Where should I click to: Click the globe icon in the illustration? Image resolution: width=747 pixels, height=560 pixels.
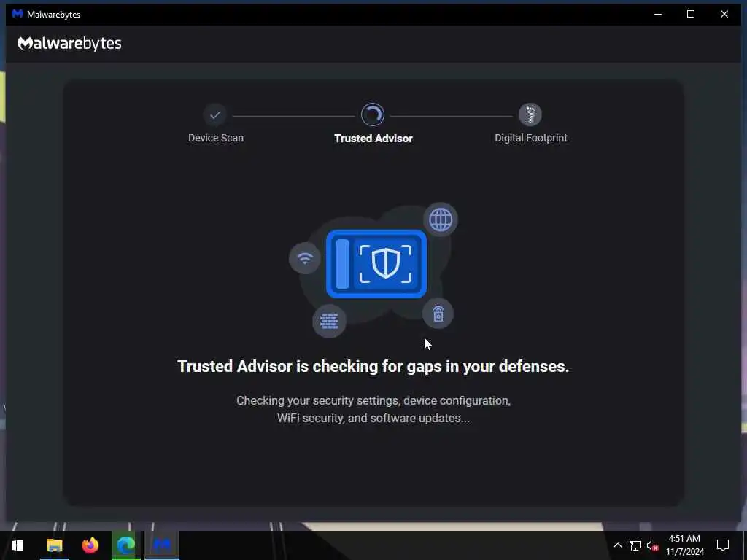(441, 220)
